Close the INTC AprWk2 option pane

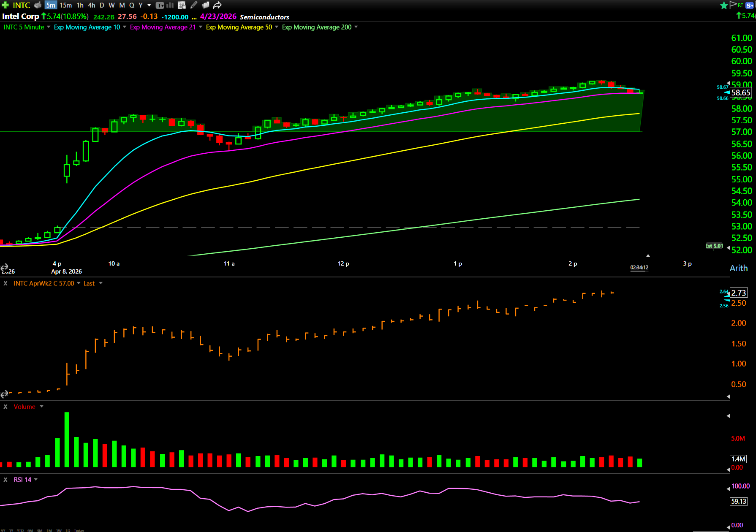[5, 283]
